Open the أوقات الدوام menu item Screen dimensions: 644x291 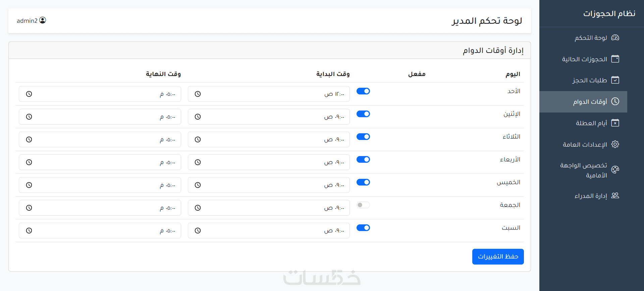point(590,101)
